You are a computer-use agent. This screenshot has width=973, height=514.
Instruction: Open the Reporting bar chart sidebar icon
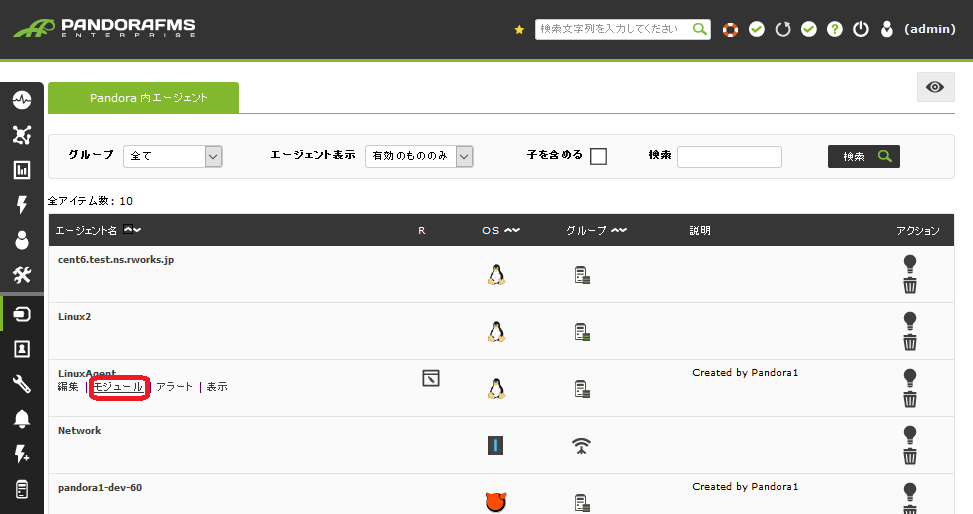pos(22,169)
